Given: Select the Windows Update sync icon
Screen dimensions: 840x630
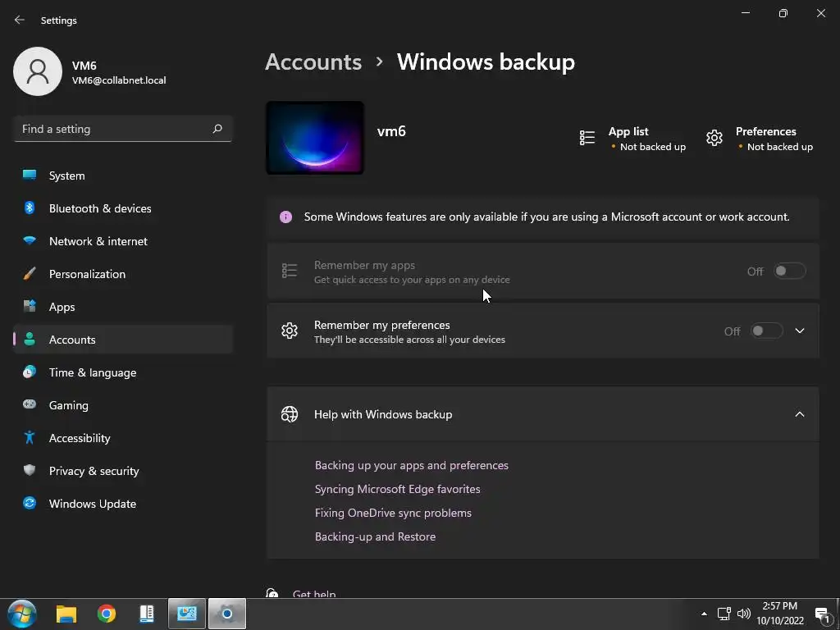Looking at the screenshot, I should coord(30,503).
